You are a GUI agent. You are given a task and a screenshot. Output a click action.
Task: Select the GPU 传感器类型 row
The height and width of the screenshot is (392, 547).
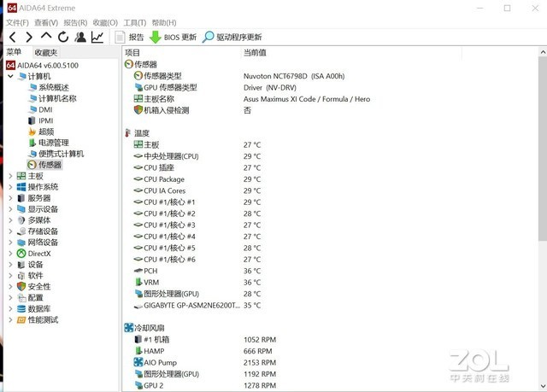(x=215, y=87)
